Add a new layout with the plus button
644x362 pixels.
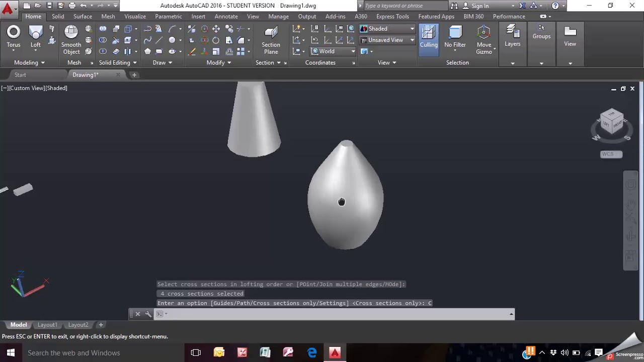pyautogui.click(x=101, y=325)
